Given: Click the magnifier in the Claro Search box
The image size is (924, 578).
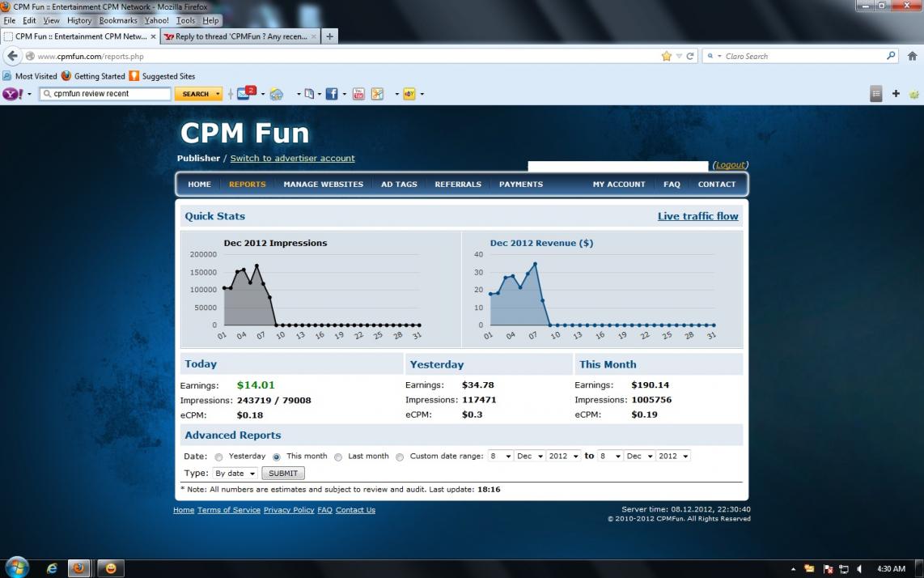Looking at the screenshot, I should pos(891,56).
